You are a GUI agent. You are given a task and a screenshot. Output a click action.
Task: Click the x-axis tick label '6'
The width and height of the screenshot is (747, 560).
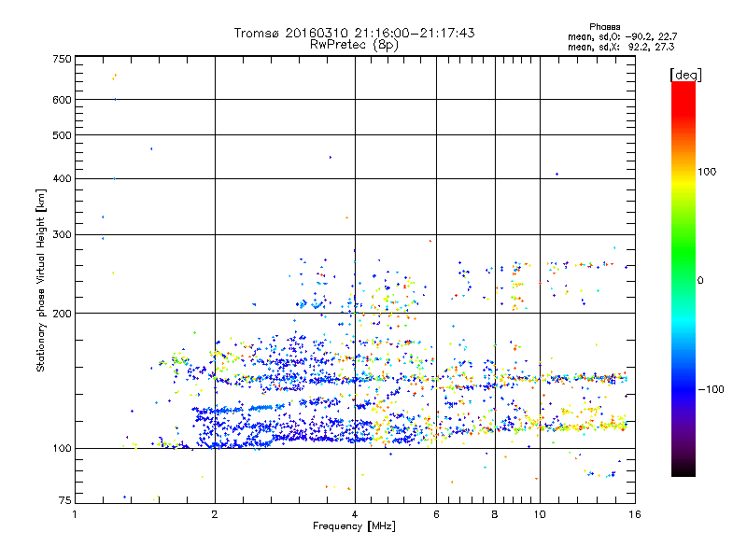pyautogui.click(x=436, y=514)
